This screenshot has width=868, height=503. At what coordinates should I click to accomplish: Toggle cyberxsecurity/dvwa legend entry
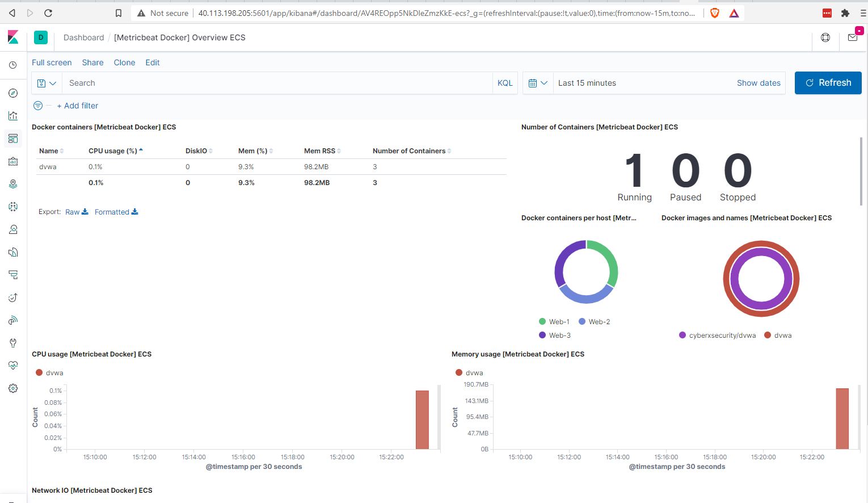click(717, 335)
